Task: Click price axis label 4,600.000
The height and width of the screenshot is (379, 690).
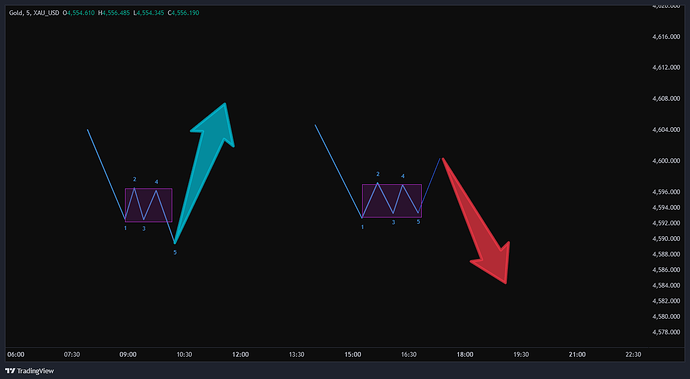Action: click(666, 161)
